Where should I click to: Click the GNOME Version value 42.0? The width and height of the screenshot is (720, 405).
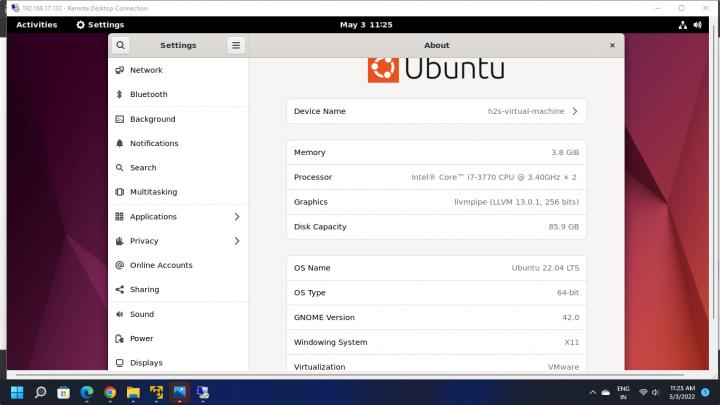[x=570, y=318]
